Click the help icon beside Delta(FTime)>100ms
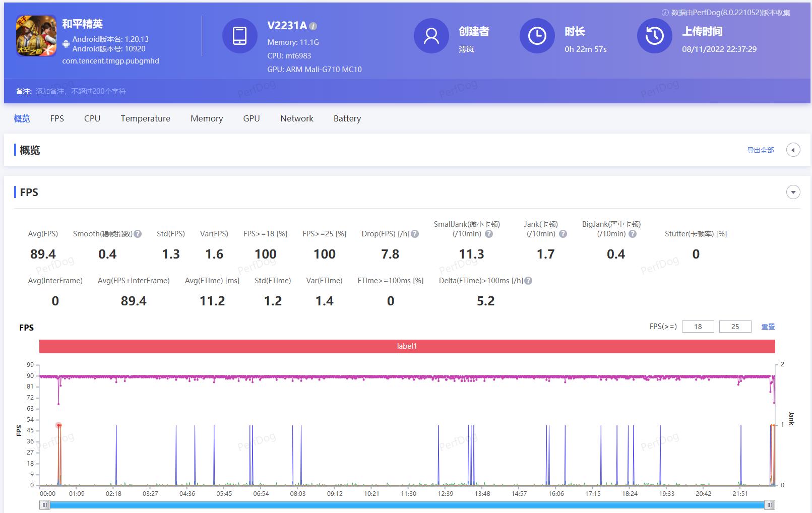Viewport: 812px width, 513px height. pyautogui.click(x=528, y=281)
